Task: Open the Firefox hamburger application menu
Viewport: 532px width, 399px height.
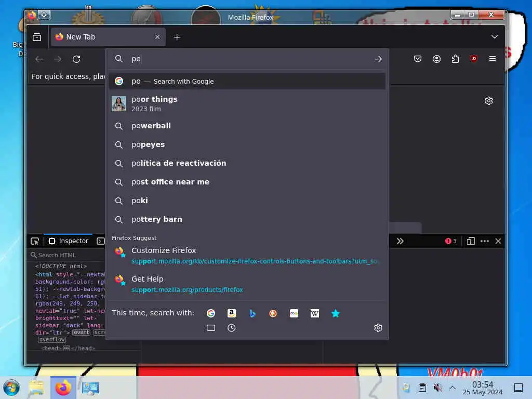Action: click(x=493, y=59)
